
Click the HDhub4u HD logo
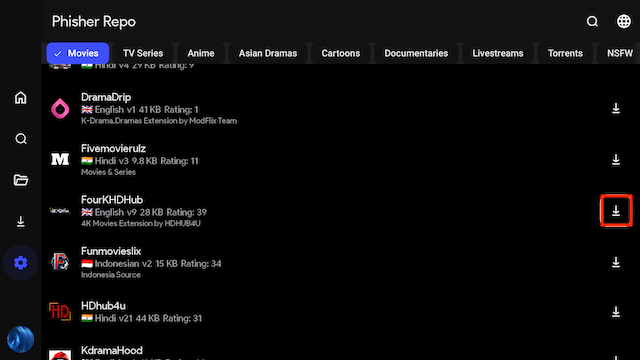pos(60,312)
